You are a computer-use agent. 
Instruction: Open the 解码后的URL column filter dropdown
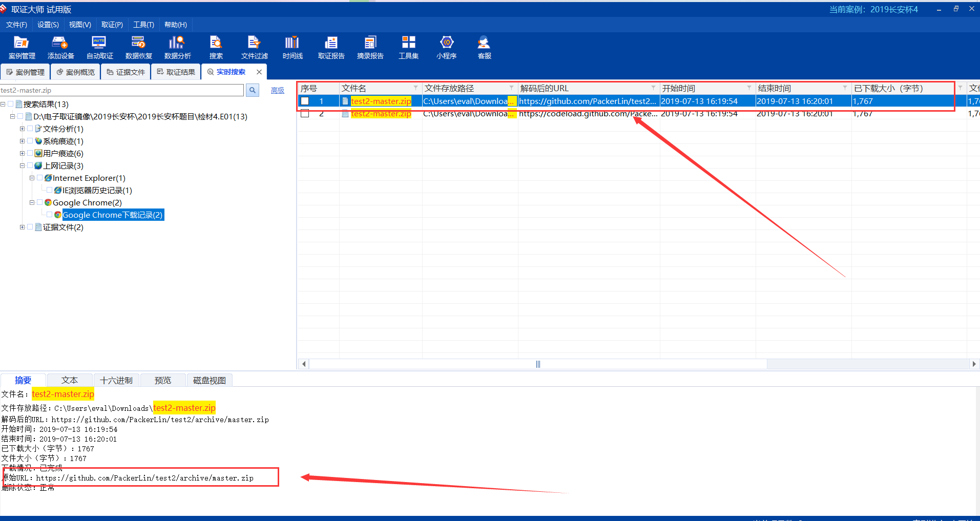[653, 88]
